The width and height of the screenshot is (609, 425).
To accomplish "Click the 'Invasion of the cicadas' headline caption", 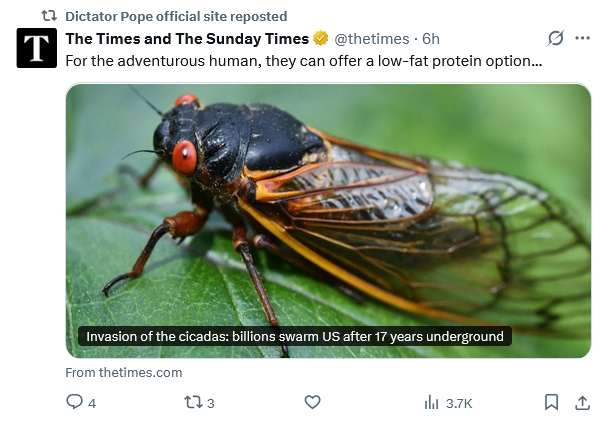I will tap(295, 336).
